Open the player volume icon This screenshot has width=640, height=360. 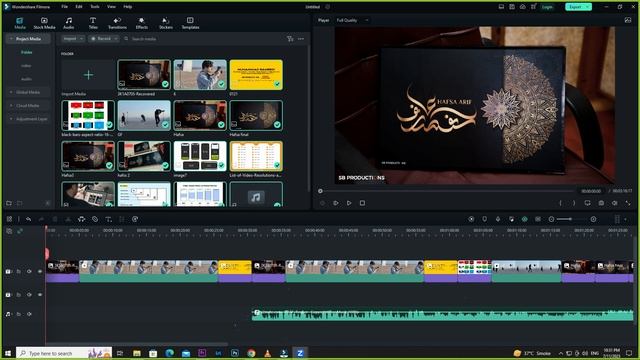pos(614,203)
